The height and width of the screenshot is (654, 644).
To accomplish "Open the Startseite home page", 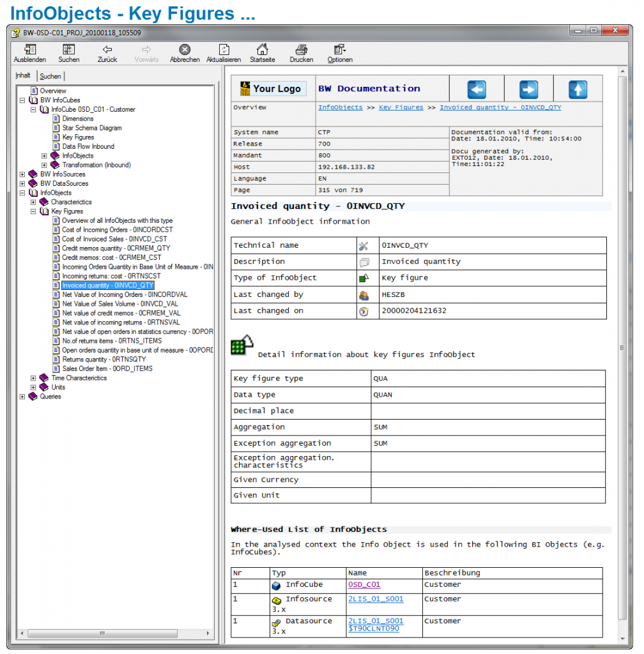I will (x=262, y=50).
